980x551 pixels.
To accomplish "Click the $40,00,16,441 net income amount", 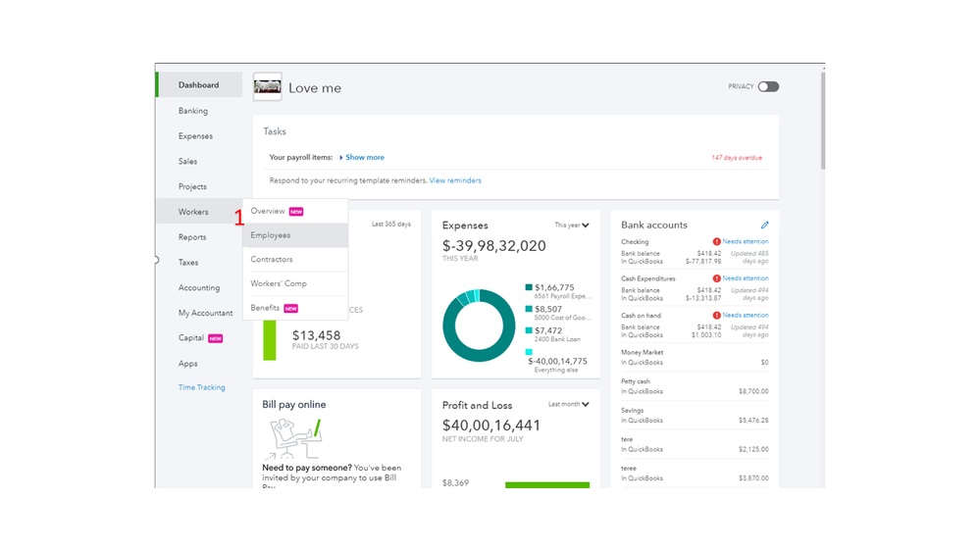I will tap(491, 426).
